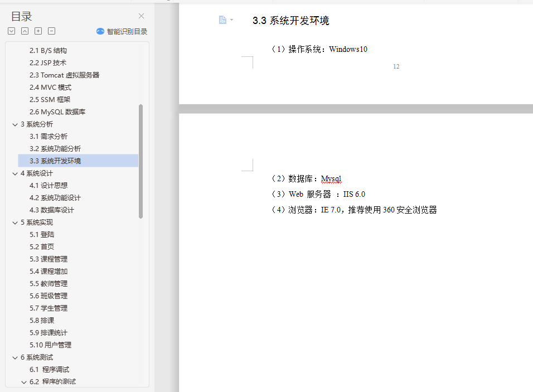
Task: Go to 5.7 学生管理
Action: 49,308
